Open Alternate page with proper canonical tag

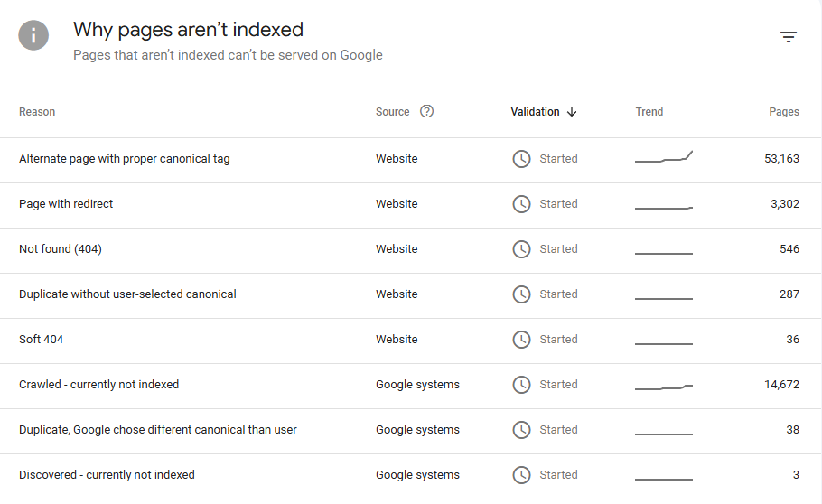[x=125, y=159]
